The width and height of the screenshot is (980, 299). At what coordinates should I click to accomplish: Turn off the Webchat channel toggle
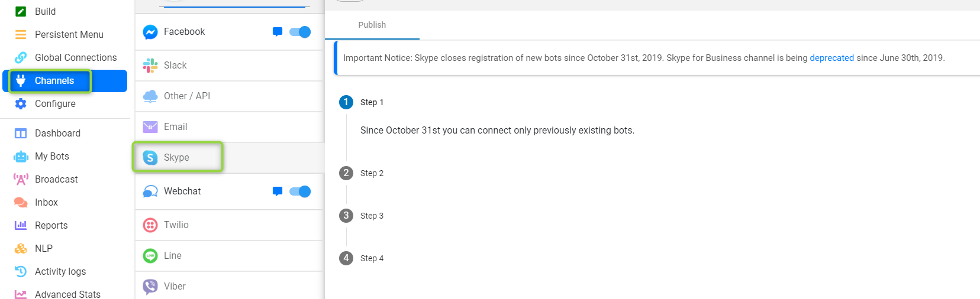pos(300,191)
